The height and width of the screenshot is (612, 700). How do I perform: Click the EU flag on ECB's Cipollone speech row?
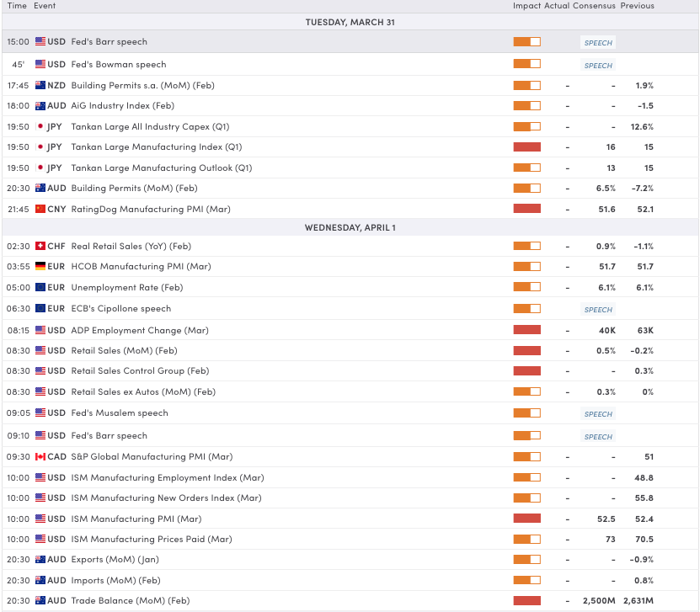click(x=40, y=308)
